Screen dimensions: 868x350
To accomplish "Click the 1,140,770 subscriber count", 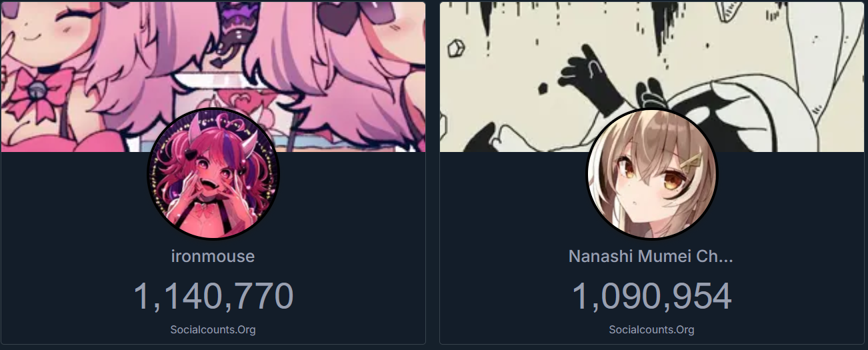I will pyautogui.click(x=213, y=296).
